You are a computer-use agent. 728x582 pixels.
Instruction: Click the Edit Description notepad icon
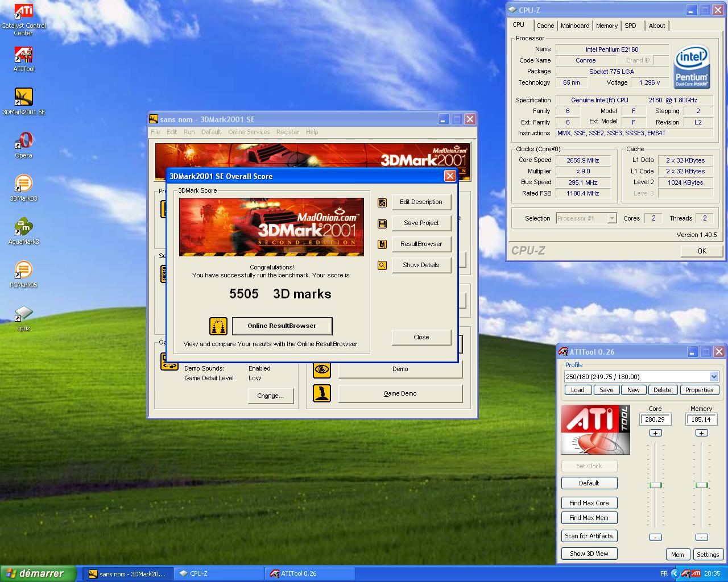click(x=382, y=202)
